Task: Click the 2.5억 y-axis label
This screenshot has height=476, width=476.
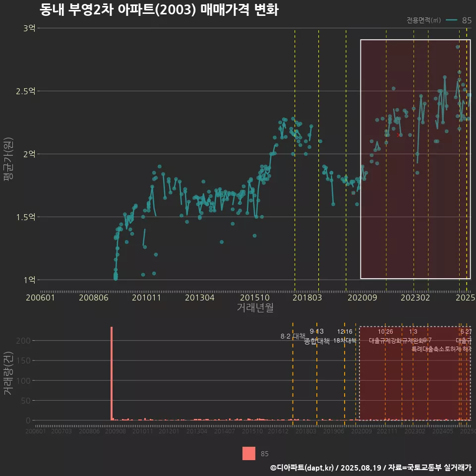Action: coord(26,91)
